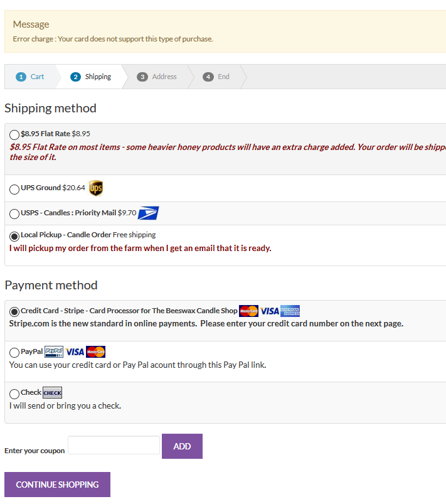Select USPS Priority Mail shipping

[x=14, y=215]
